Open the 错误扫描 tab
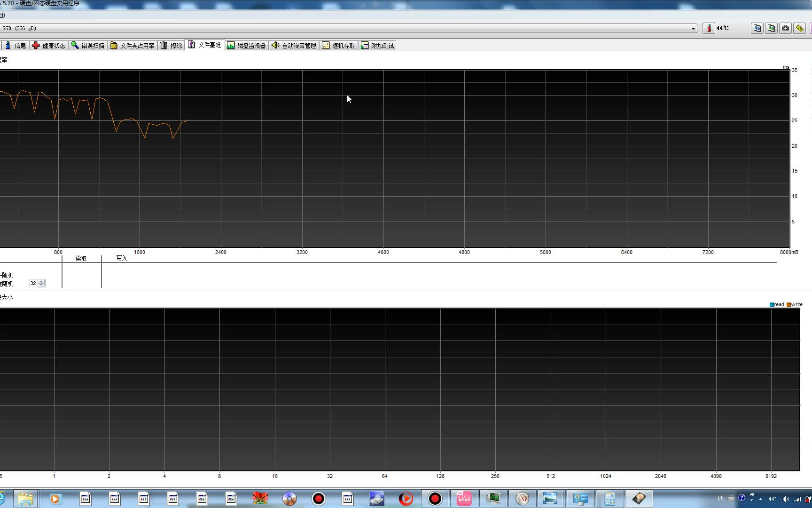Screen dimensions: 812x508 88,46
